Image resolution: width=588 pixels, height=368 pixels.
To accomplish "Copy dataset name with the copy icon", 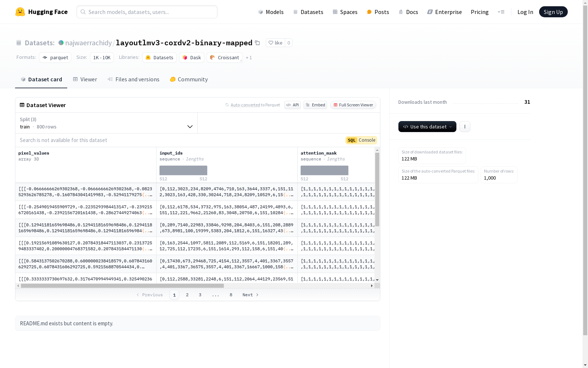I will (x=257, y=43).
